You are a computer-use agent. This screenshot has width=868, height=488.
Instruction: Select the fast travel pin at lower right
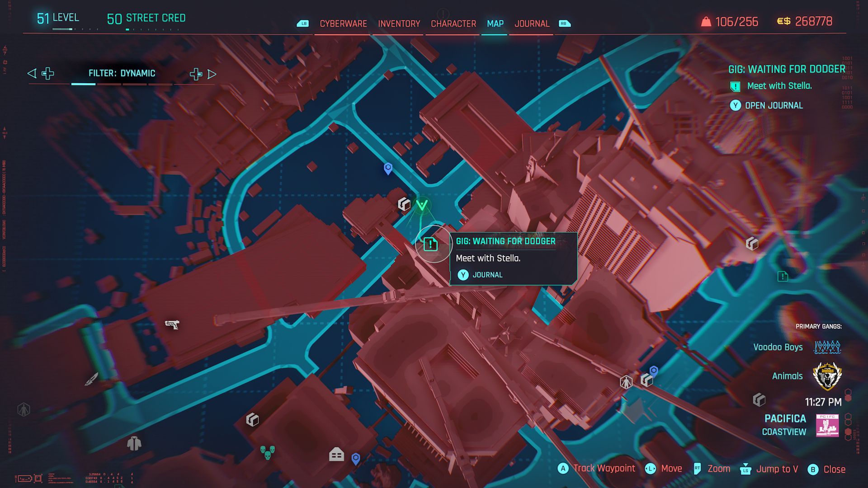point(654,371)
